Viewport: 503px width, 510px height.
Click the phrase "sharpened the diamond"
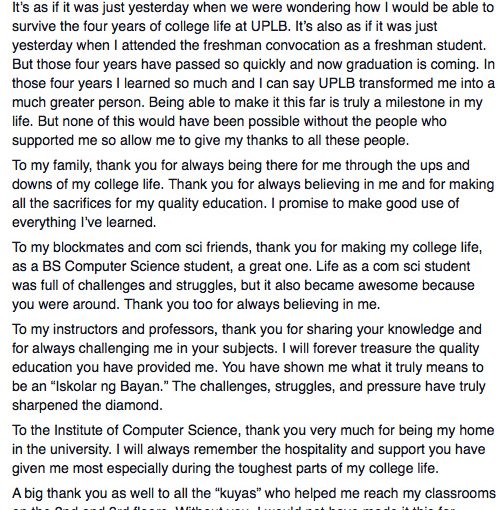(86, 406)
